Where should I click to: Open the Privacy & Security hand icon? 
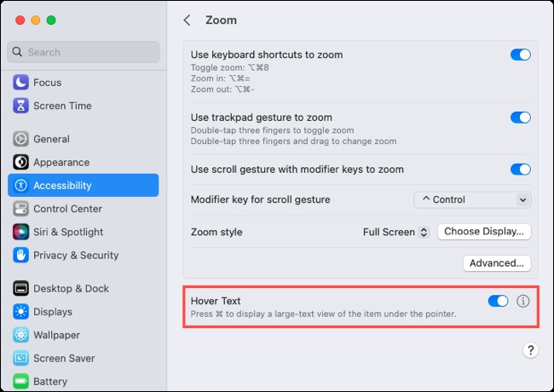[20, 255]
